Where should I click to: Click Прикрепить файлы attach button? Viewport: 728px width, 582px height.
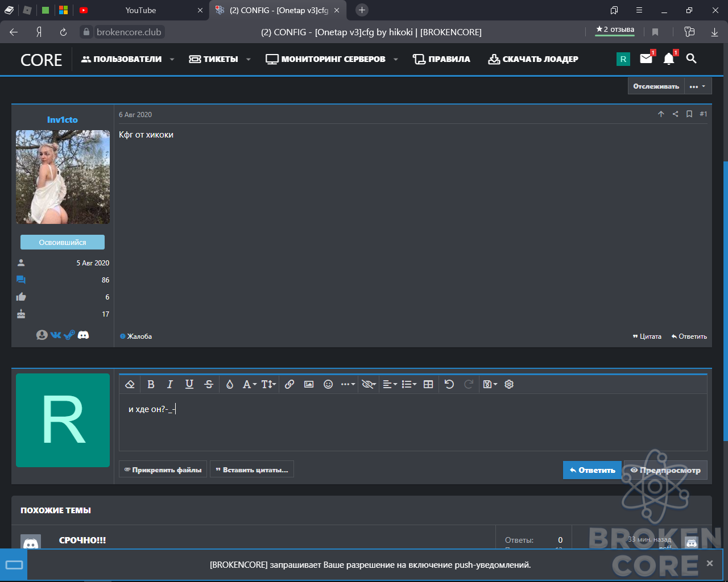click(163, 469)
